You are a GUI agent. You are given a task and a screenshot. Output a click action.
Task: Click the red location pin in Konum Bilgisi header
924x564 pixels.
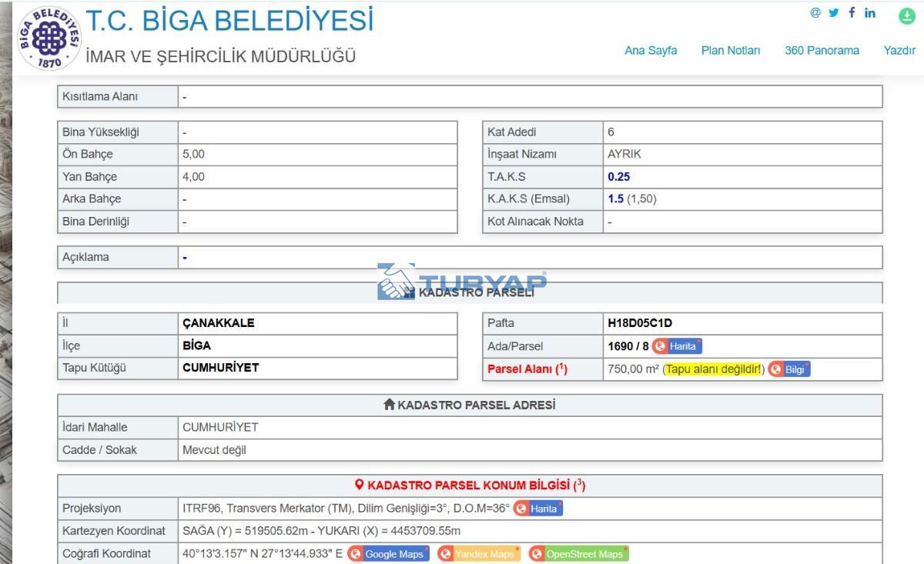[359, 486]
